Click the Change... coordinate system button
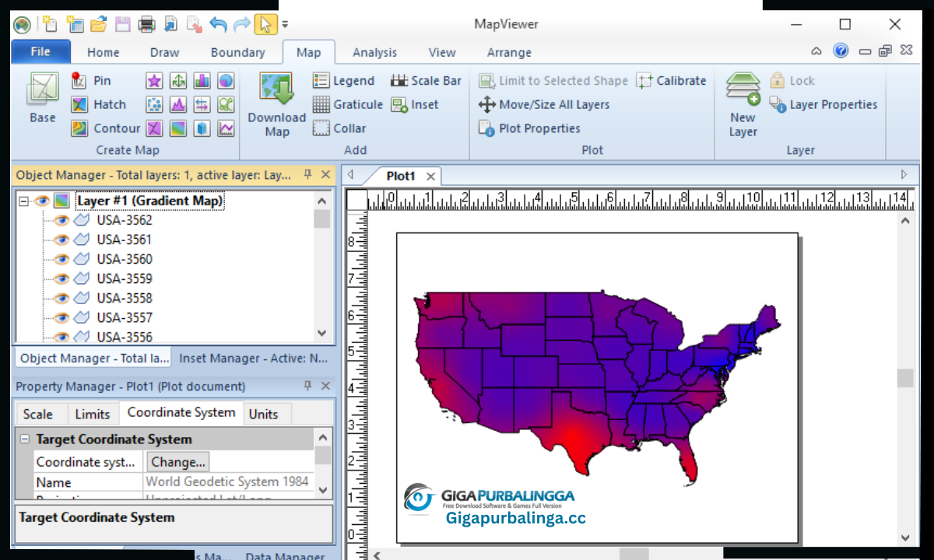 coord(178,461)
